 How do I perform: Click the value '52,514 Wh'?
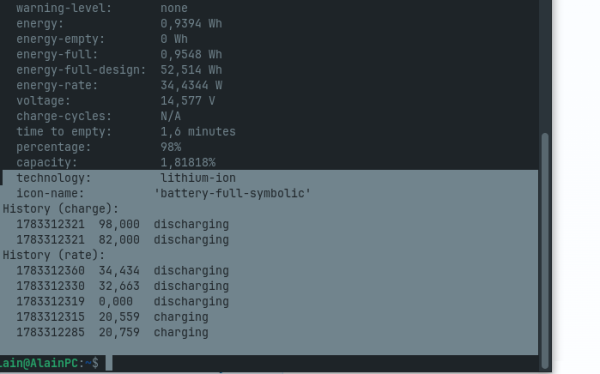pos(191,70)
